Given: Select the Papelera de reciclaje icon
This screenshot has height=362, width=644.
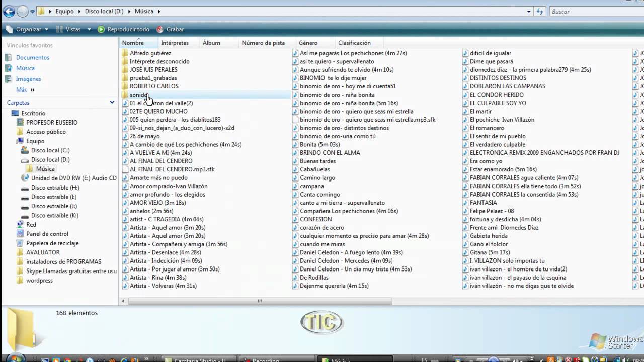Looking at the screenshot, I should (x=20, y=243).
